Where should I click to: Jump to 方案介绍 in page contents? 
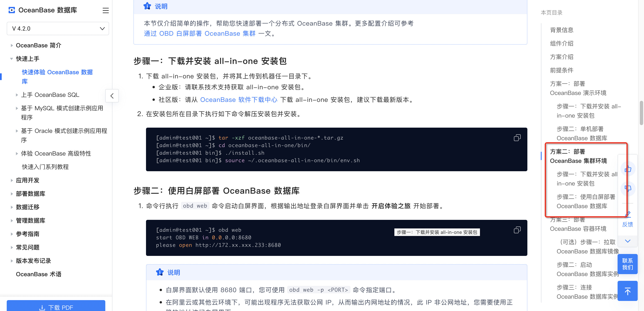pyautogui.click(x=562, y=57)
